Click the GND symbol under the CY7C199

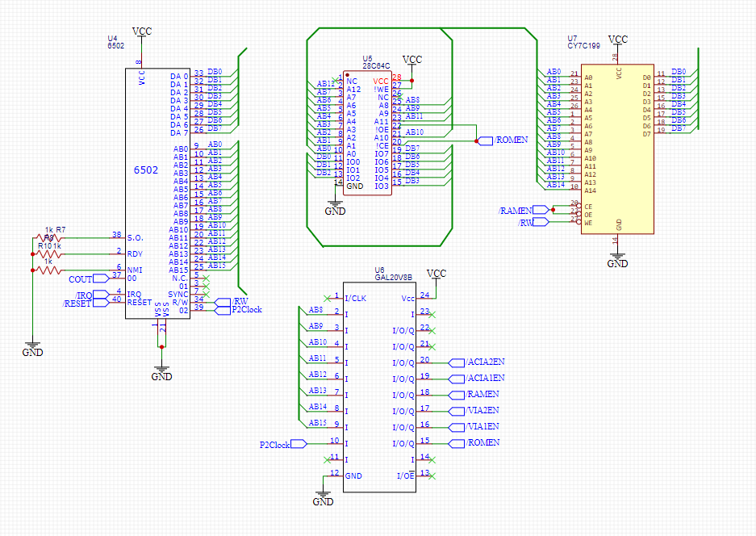(617, 262)
